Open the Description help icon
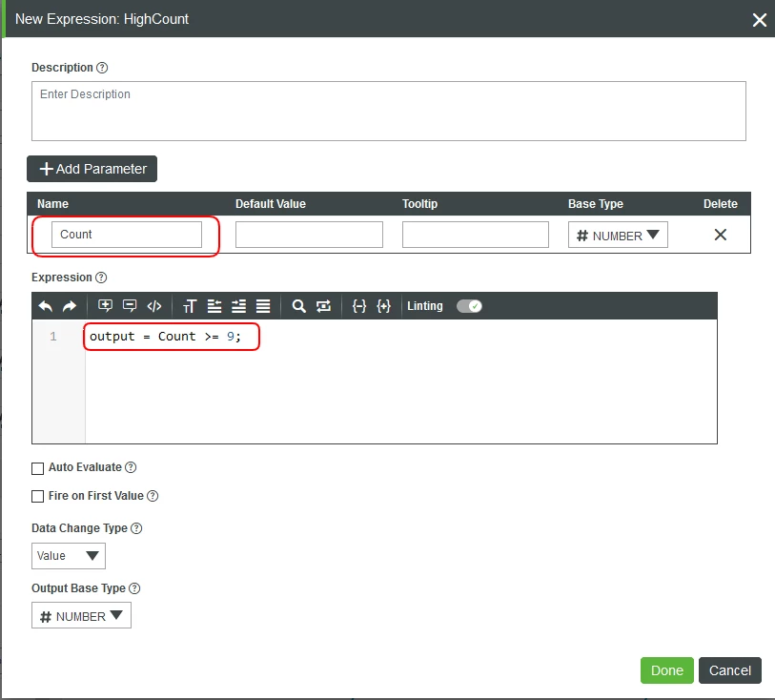Viewport: 775px width, 700px height. (102, 68)
